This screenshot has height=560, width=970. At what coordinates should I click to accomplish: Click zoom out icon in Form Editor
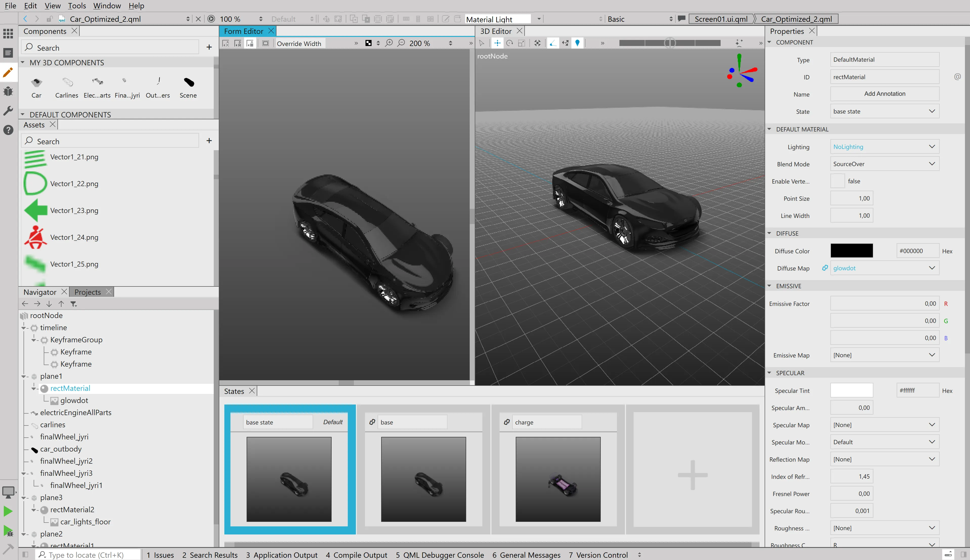401,43
